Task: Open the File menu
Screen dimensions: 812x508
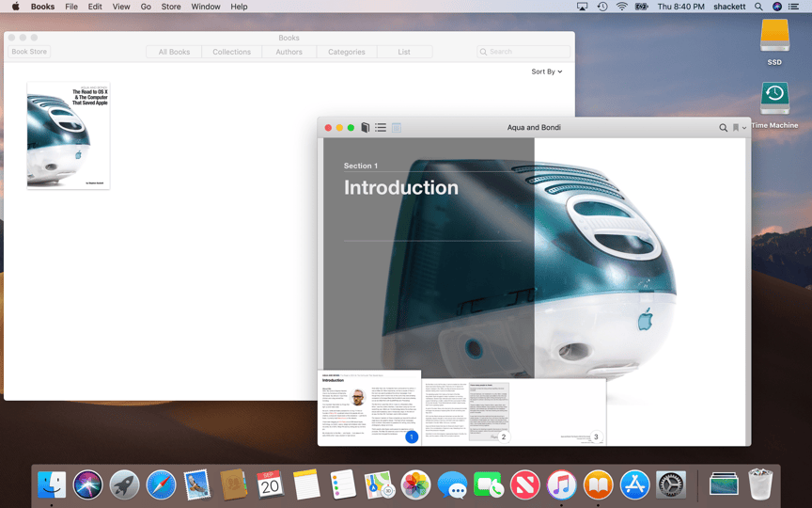Action: (71, 7)
